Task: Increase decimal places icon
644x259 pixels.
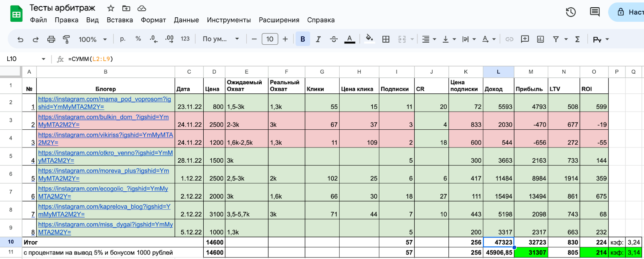Action: pyautogui.click(x=169, y=39)
